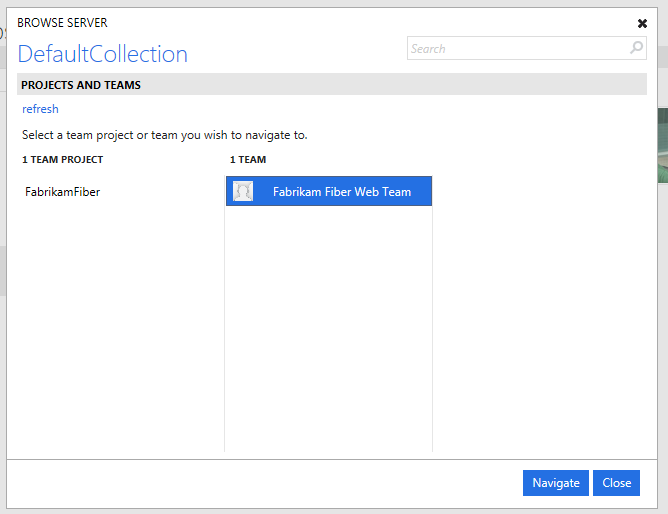Click the gray background strip left of the dialog
Viewport: 668px width, 514px height.
click(x=3, y=270)
